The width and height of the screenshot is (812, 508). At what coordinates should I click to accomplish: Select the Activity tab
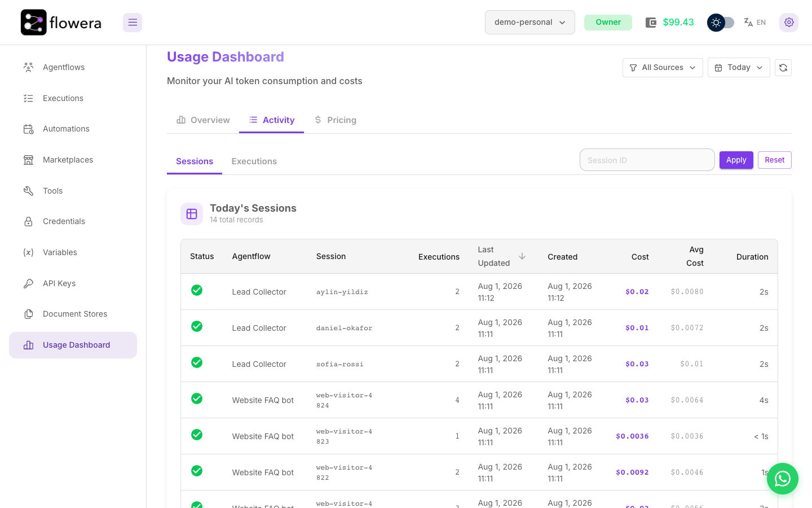click(272, 120)
